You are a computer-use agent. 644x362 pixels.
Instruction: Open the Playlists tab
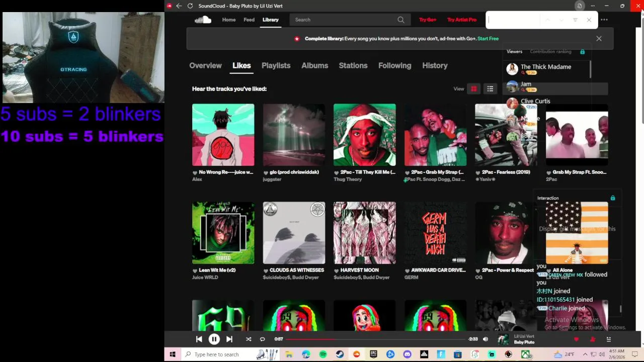coord(276,65)
